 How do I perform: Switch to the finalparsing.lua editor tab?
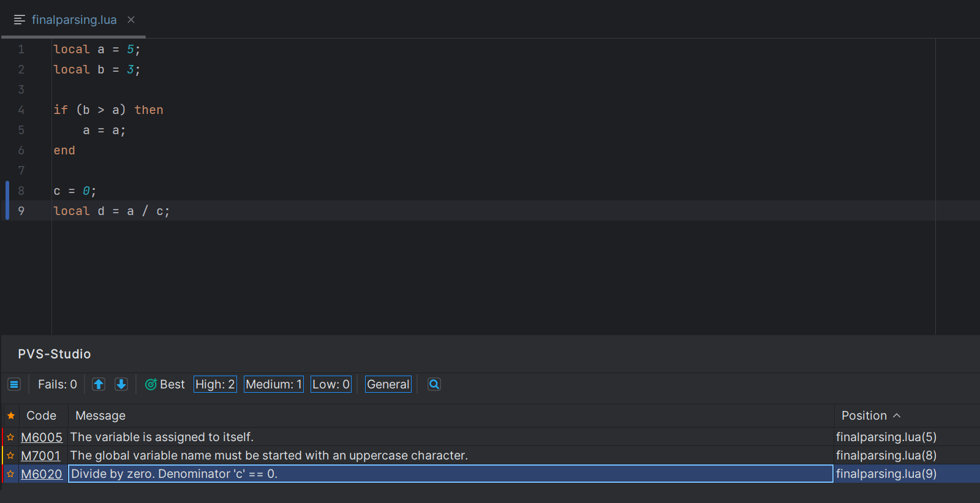point(73,20)
